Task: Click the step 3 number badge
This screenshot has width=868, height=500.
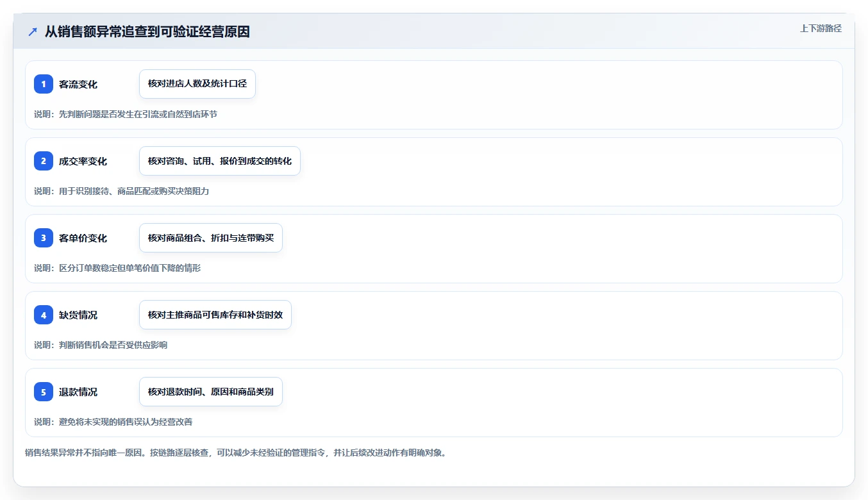Action: (44, 238)
